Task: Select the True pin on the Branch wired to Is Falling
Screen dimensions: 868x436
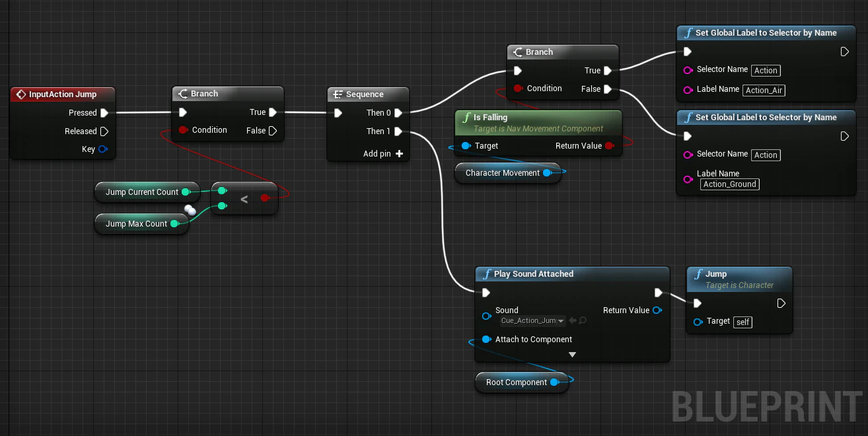Action: coord(608,71)
